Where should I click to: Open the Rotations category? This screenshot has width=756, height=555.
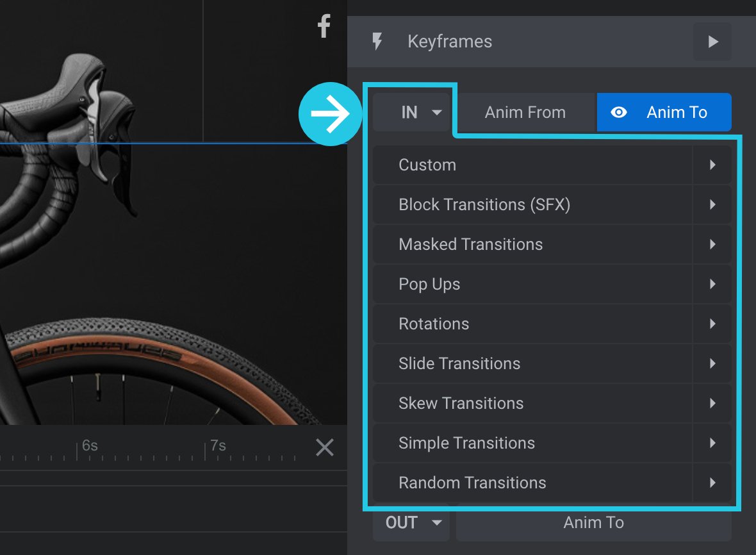pyautogui.click(x=532, y=324)
